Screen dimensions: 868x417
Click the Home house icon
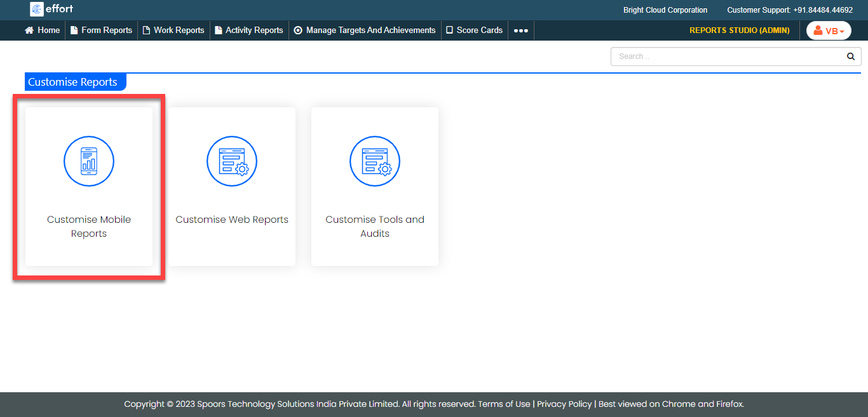[29, 30]
